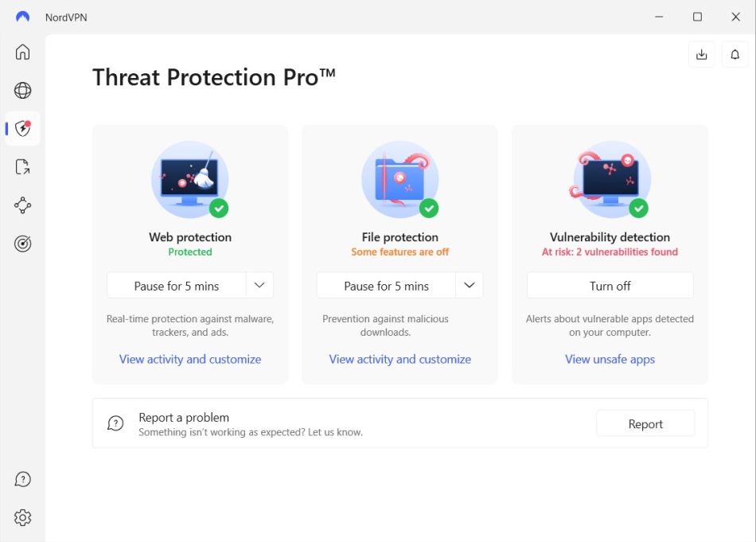
Task: Open notifications with the bell icon
Action: [x=735, y=54]
